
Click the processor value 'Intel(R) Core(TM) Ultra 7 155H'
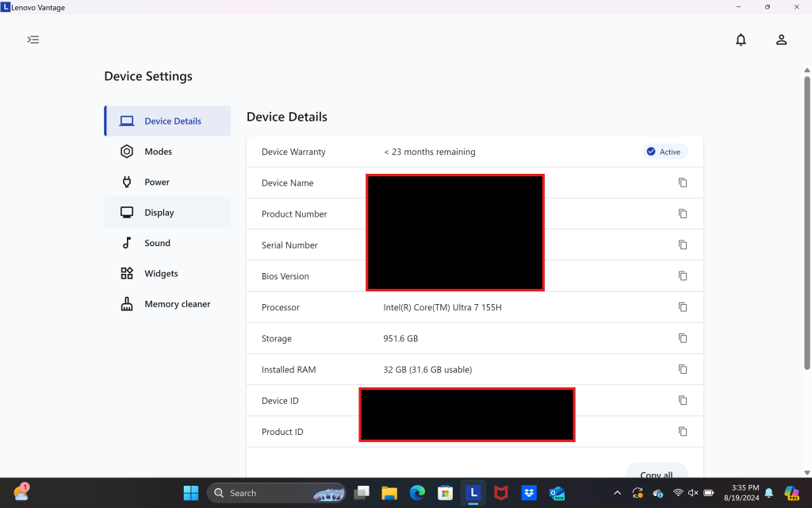442,307
